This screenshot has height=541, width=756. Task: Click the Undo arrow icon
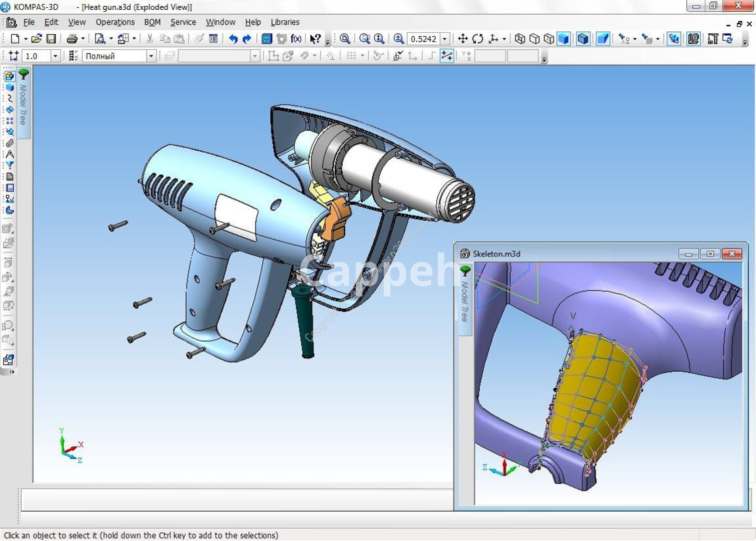(x=233, y=39)
